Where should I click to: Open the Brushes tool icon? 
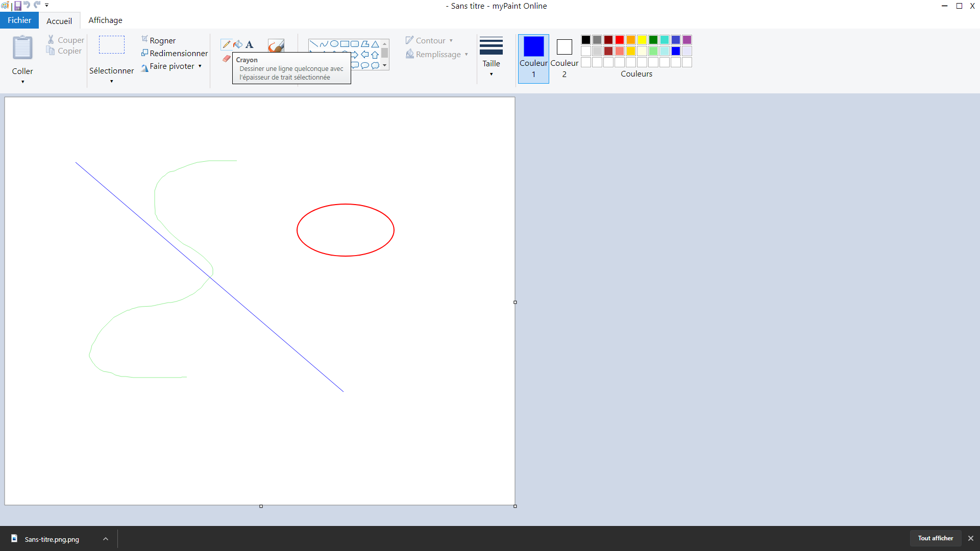pyautogui.click(x=276, y=46)
